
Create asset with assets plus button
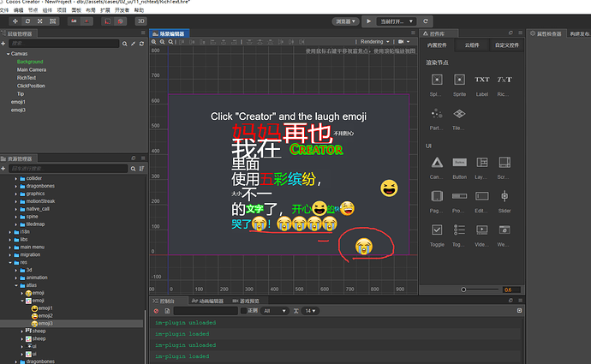click(3, 169)
